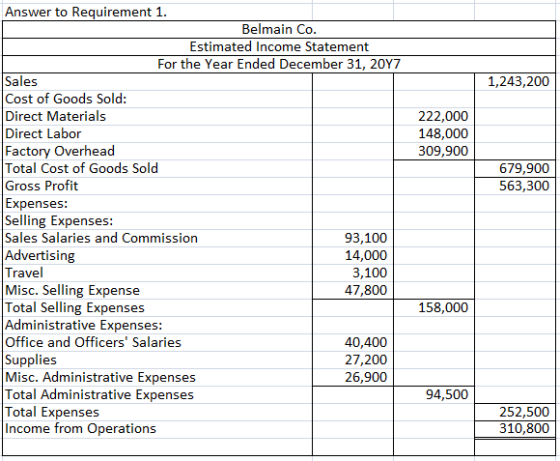Select the 'Estimated Income Statement' heading
Image resolution: width=560 pixels, height=461 pixels.
tap(279, 47)
